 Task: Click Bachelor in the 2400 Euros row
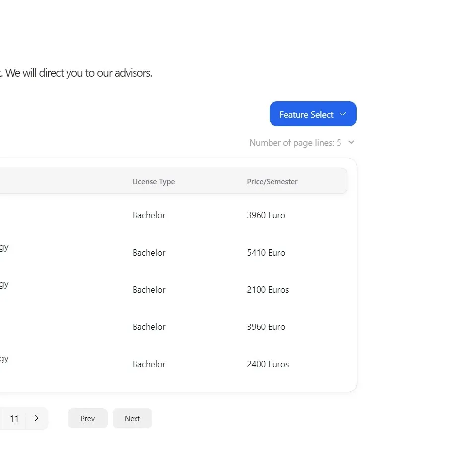click(x=149, y=364)
